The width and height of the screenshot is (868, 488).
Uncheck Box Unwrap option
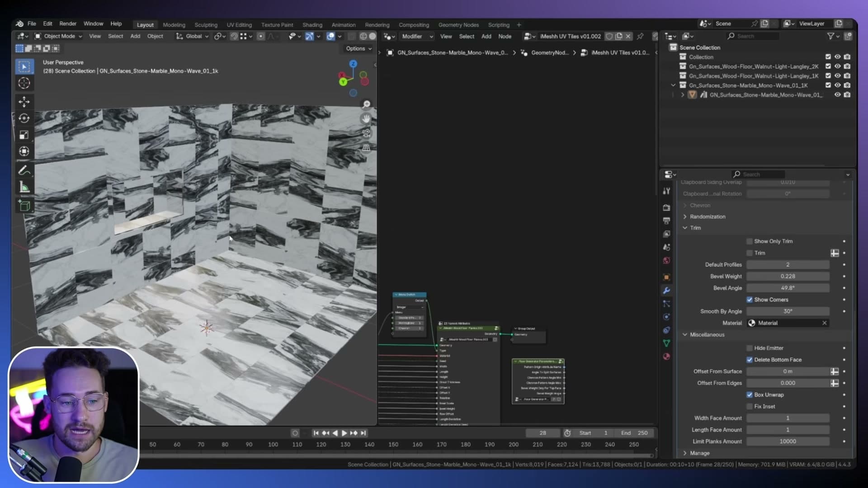750,395
